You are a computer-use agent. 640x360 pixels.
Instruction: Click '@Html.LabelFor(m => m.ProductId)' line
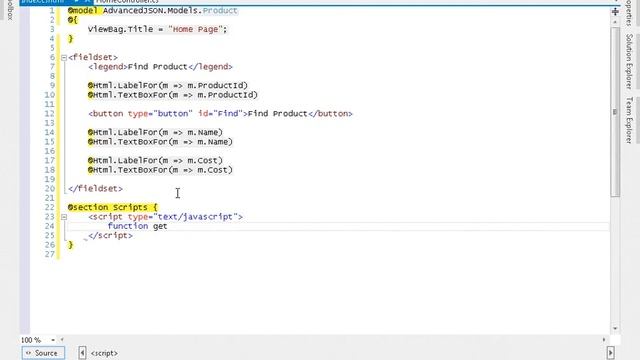(168, 86)
